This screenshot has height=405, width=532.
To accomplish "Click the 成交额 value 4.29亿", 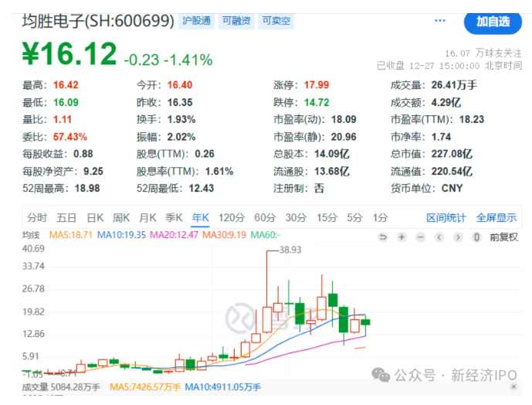I will pyautogui.click(x=446, y=102).
